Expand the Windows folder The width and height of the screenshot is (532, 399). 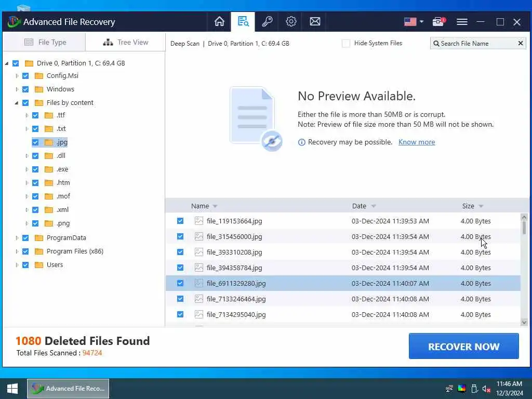[17, 89]
